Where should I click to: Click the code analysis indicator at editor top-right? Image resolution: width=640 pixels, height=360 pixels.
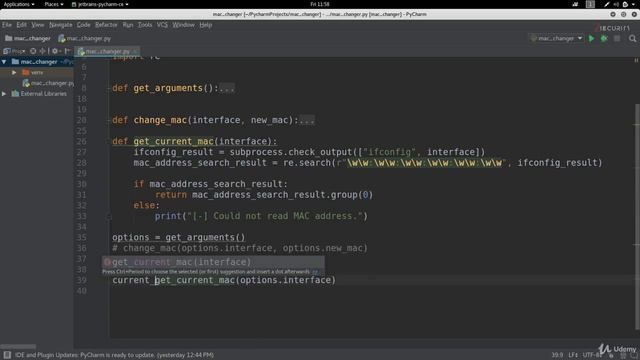click(x=636, y=60)
